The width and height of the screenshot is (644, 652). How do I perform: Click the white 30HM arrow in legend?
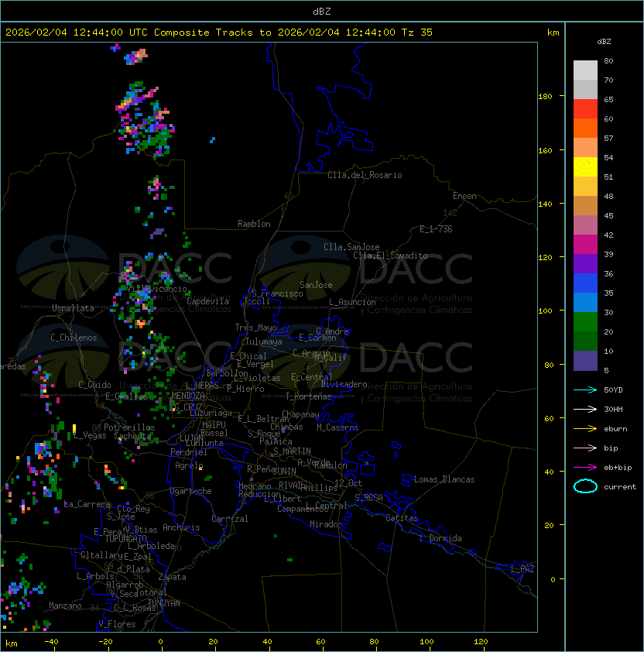tap(585, 409)
